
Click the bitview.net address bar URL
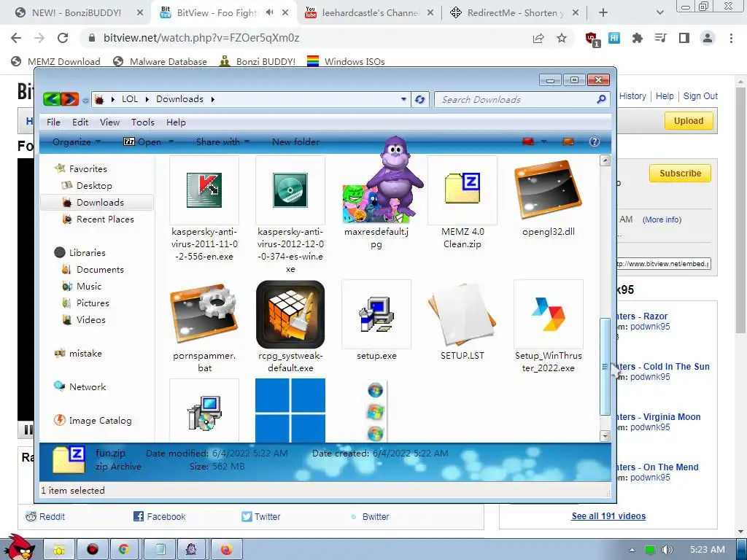(201, 38)
